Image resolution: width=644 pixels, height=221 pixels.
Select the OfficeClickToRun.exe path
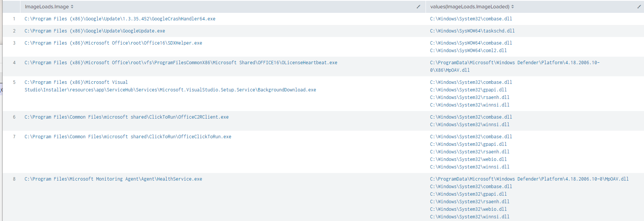[128, 137]
